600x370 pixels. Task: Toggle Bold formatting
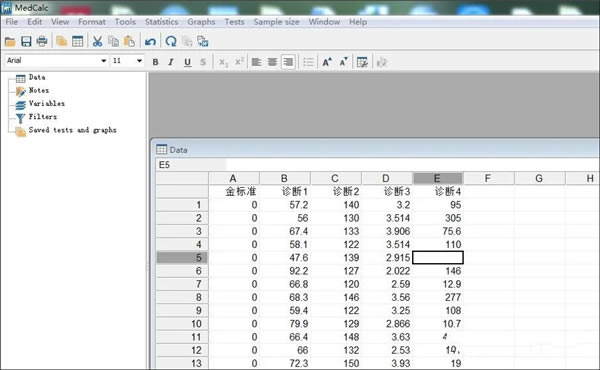point(155,62)
